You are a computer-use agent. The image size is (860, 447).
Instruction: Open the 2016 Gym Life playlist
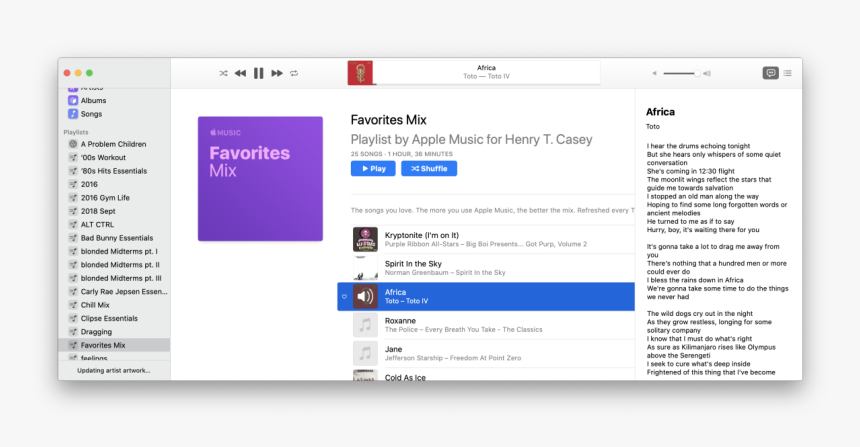(x=115, y=197)
